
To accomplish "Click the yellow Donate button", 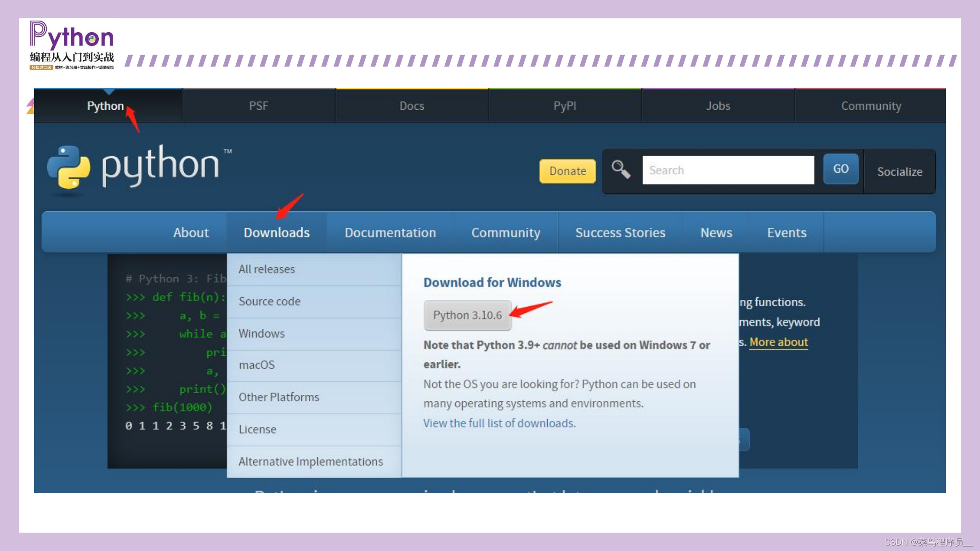I will click(x=568, y=171).
